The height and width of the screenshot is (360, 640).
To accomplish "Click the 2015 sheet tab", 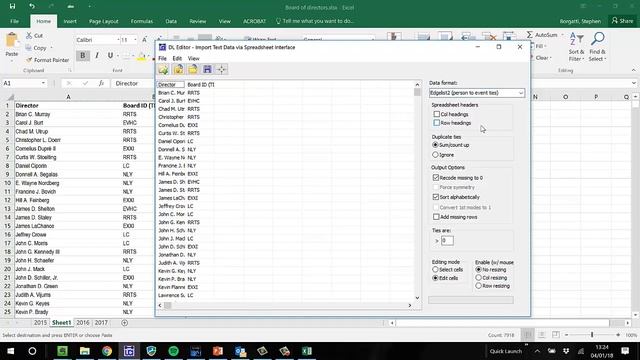I will [x=40, y=322].
